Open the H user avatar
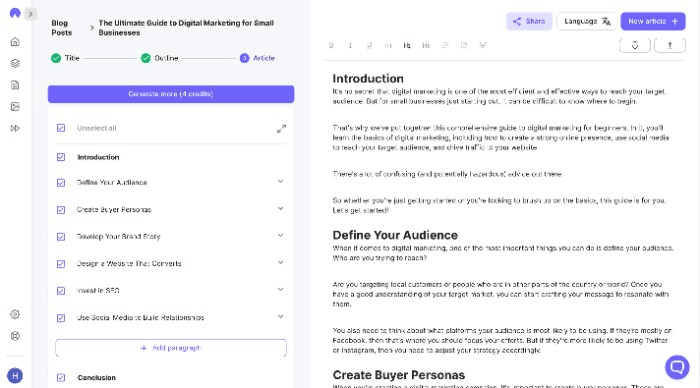Viewport: 700px width, 388px height. tap(15, 375)
